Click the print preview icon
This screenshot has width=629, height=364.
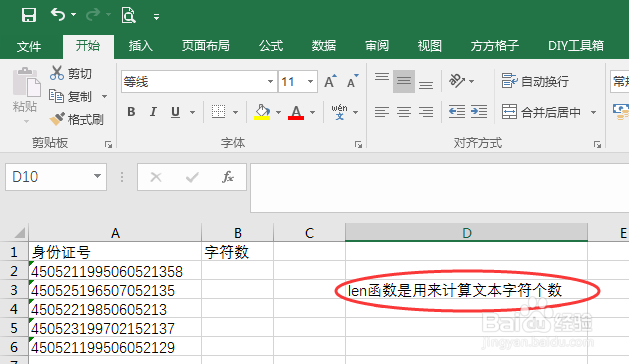tap(128, 15)
